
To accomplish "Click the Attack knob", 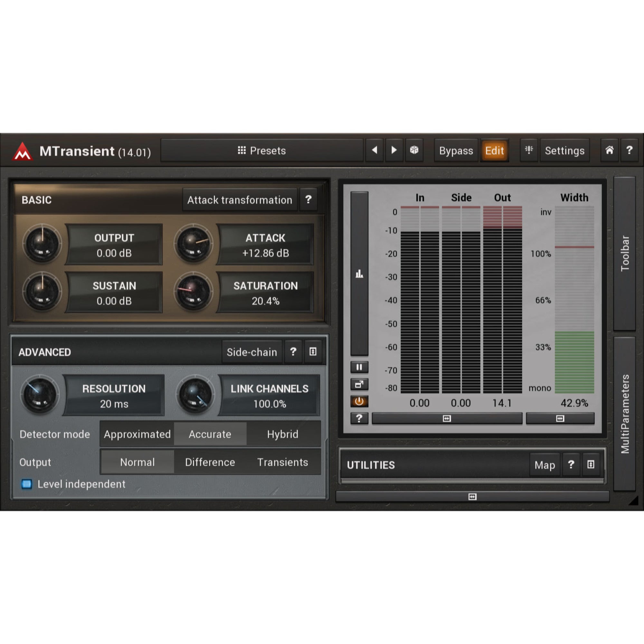I will 194,244.
